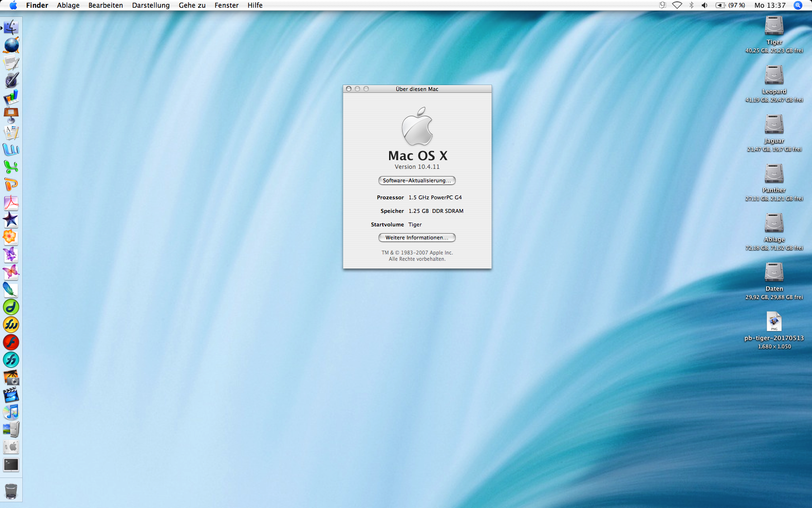This screenshot has height=508, width=812.
Task: Click the battery 97 % indicator
Action: tap(730, 5)
